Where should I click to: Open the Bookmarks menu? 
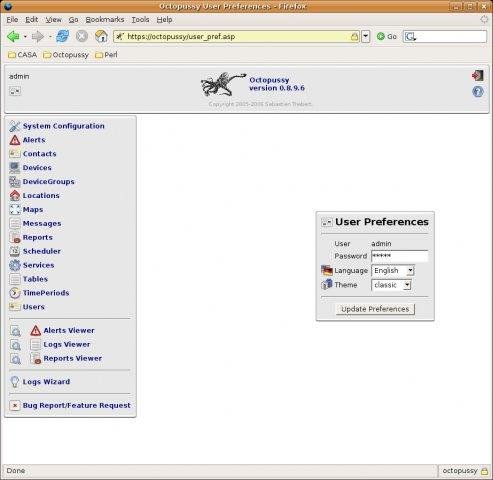pyautogui.click(x=105, y=20)
